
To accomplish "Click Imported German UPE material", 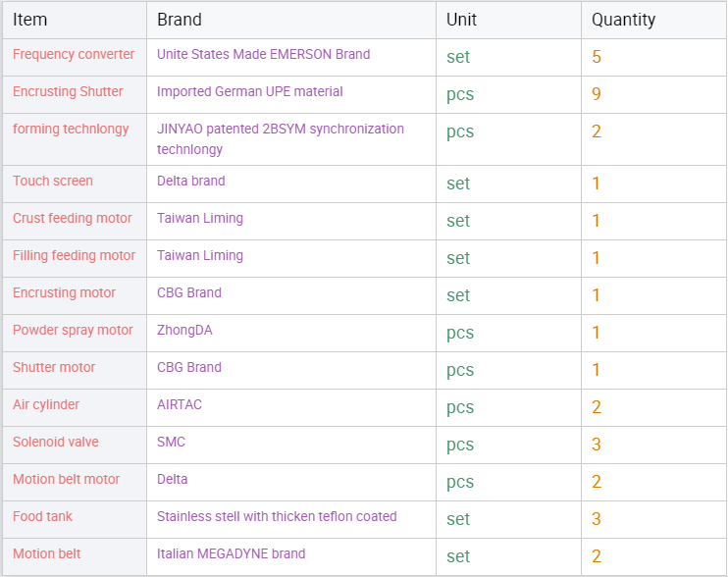I will pyautogui.click(x=250, y=91).
